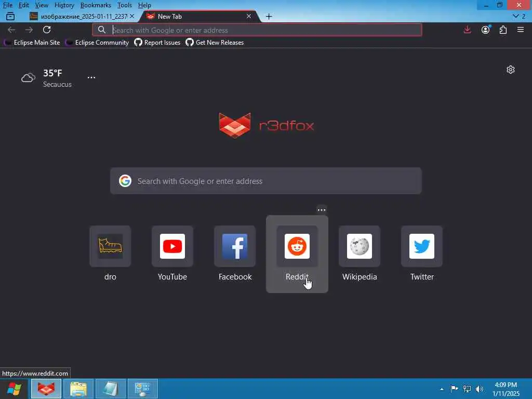The image size is (532, 399).
Task: Open Eclipse Main Site bookmark
Action: pos(32,43)
